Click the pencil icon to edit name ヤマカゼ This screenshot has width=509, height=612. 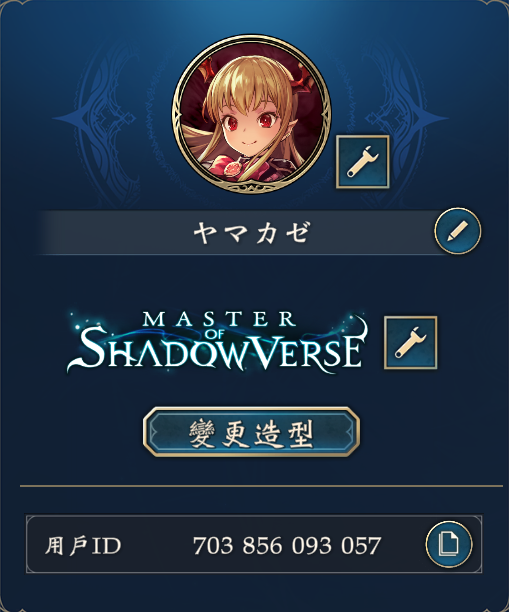point(457,231)
